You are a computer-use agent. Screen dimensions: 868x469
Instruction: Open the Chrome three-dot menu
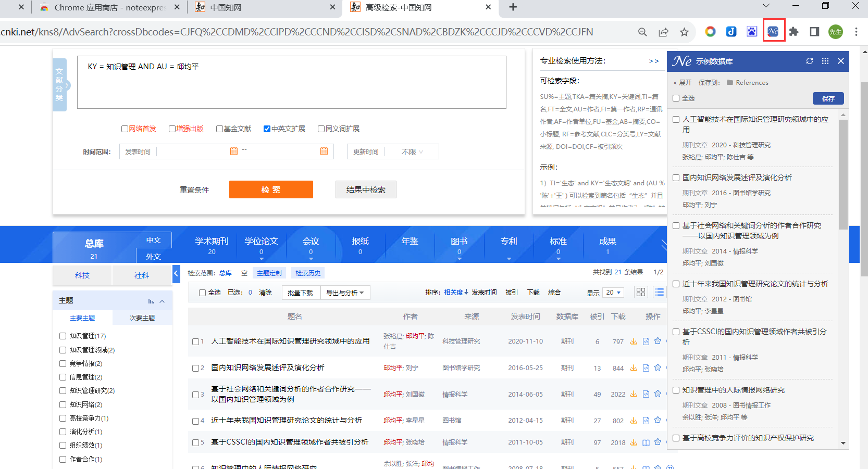[x=856, y=32]
